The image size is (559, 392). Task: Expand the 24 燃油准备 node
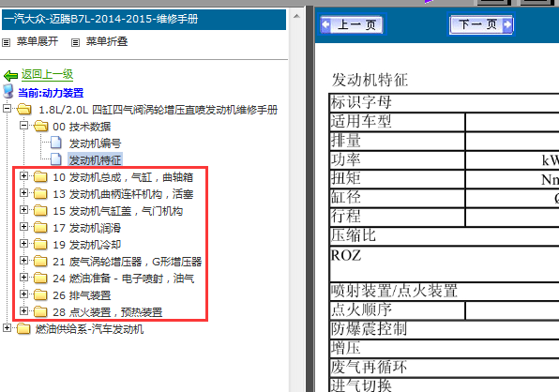(x=23, y=278)
